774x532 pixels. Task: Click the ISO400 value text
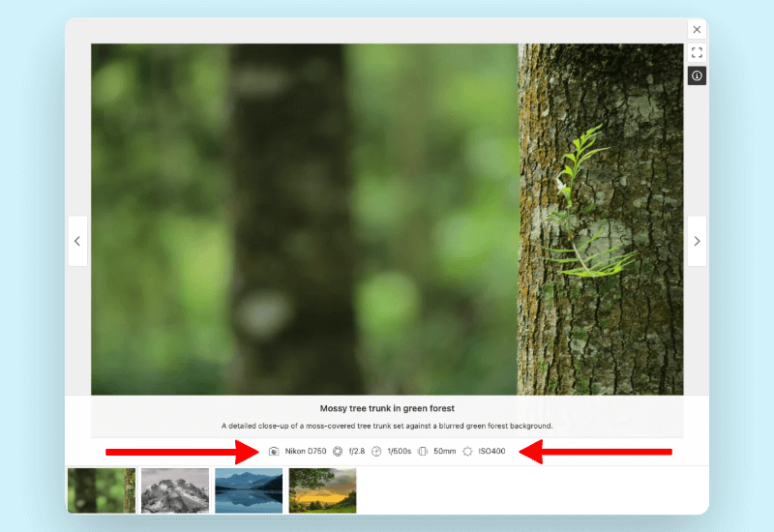pos(491,452)
